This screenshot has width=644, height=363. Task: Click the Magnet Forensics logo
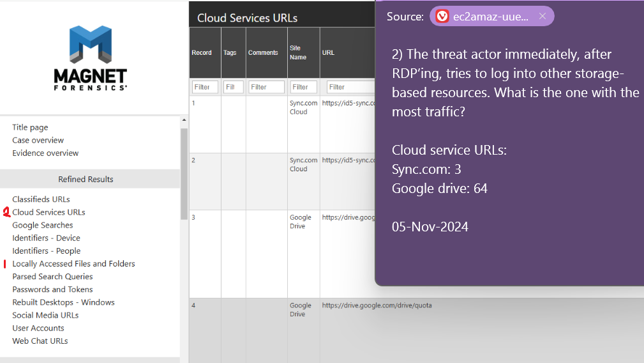90,58
